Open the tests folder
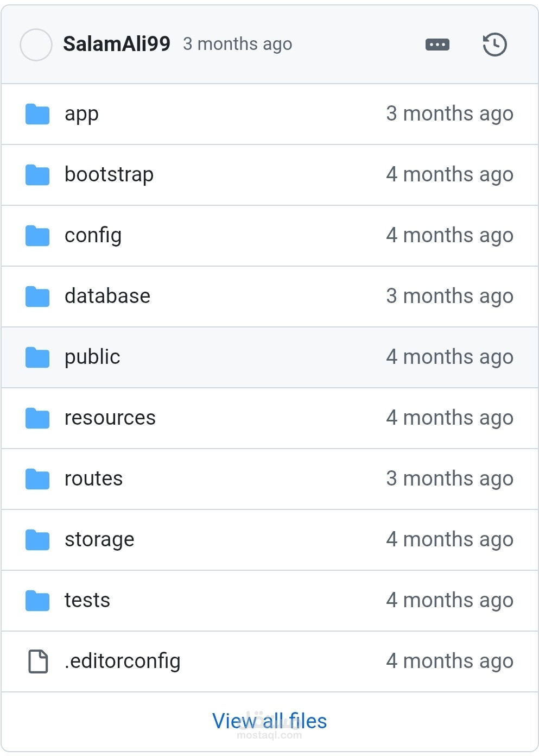Viewport: 539px width, 756px height. tap(87, 600)
